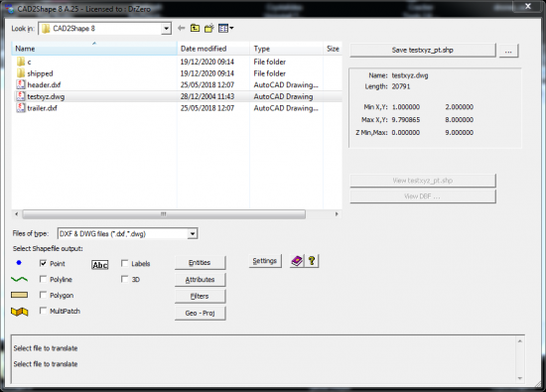Sort by the Size column header
546x392 pixels.
click(x=333, y=49)
